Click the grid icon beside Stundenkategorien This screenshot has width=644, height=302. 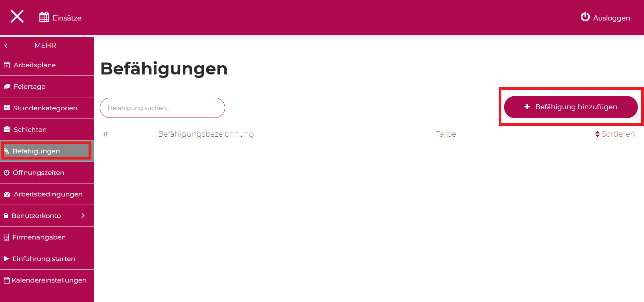point(7,108)
